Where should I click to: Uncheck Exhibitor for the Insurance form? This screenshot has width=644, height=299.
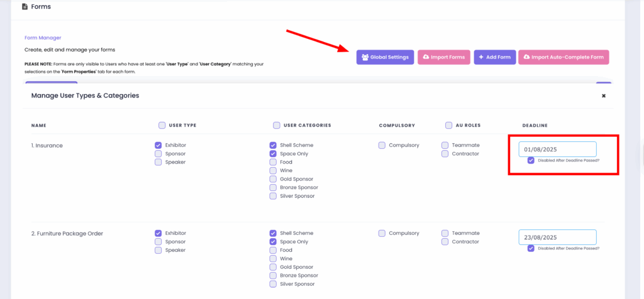pos(158,145)
